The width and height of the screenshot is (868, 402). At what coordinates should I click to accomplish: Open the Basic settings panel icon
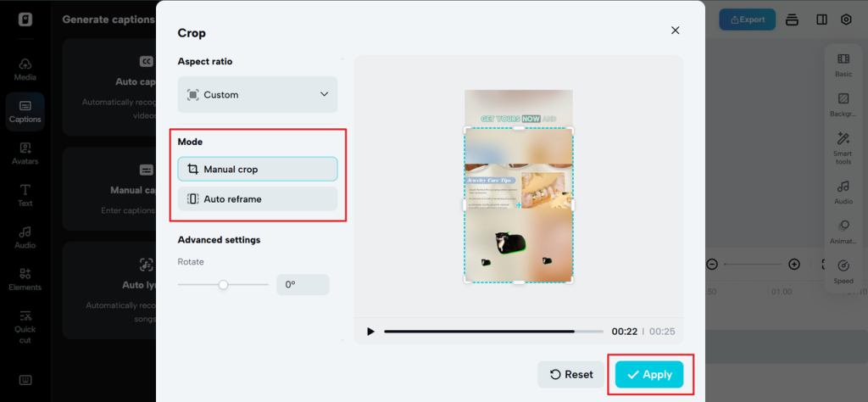click(x=843, y=64)
